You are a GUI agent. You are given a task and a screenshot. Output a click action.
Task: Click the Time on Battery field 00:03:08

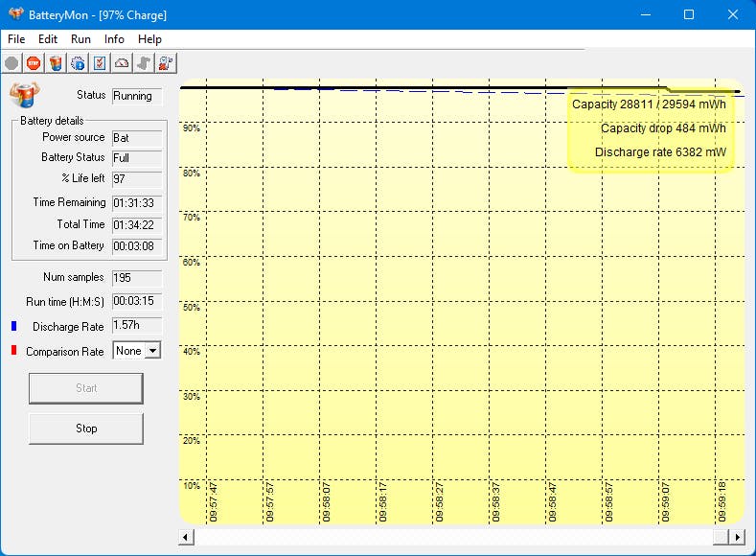point(137,246)
